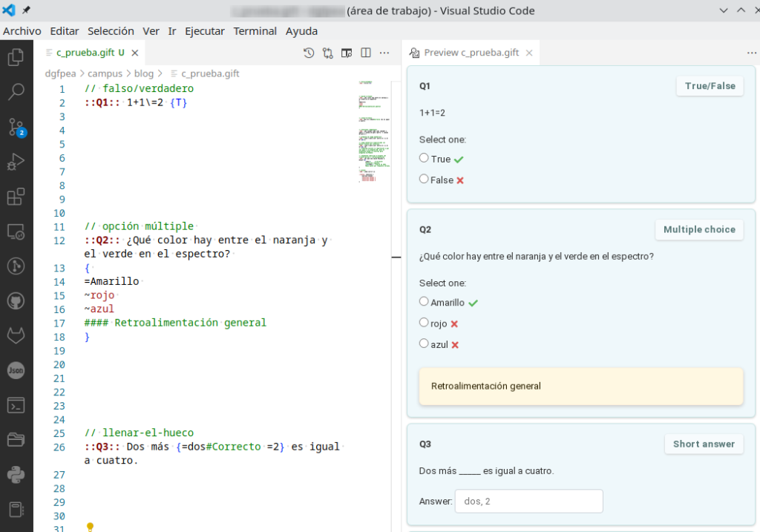Open the Ir menu
The width and height of the screenshot is (760, 532).
[172, 31]
